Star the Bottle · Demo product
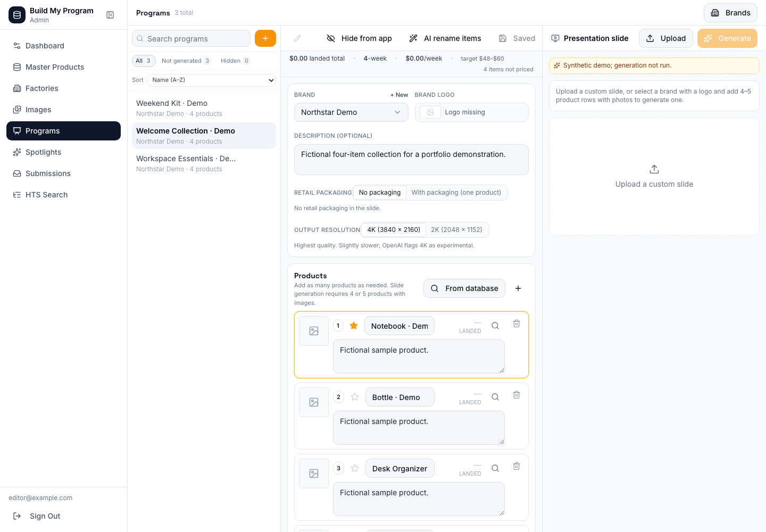The image size is (766, 532). 355,397
